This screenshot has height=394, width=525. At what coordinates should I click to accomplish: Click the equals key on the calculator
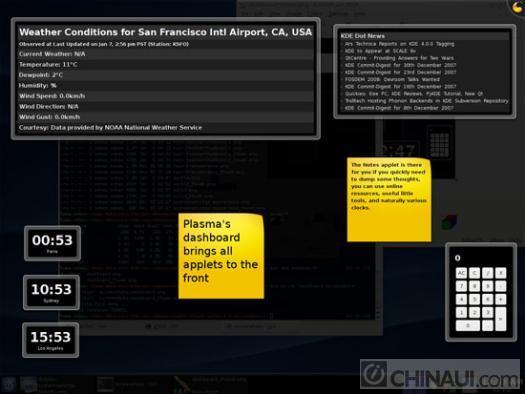[501, 319]
